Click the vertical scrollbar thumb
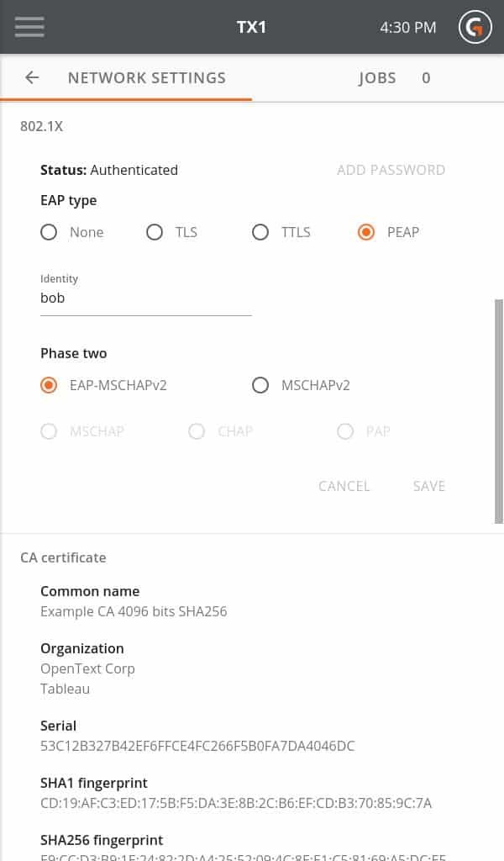The width and height of the screenshot is (504, 861). point(499,410)
